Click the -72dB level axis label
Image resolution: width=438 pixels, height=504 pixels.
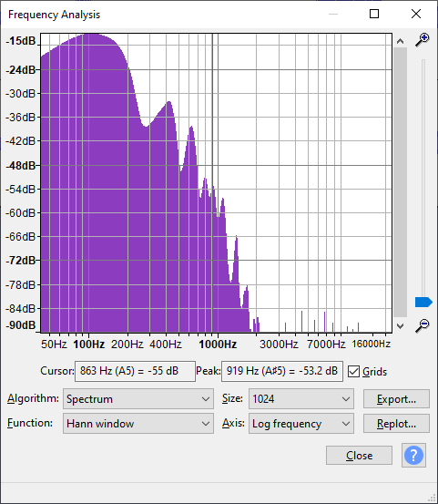pos(21,260)
